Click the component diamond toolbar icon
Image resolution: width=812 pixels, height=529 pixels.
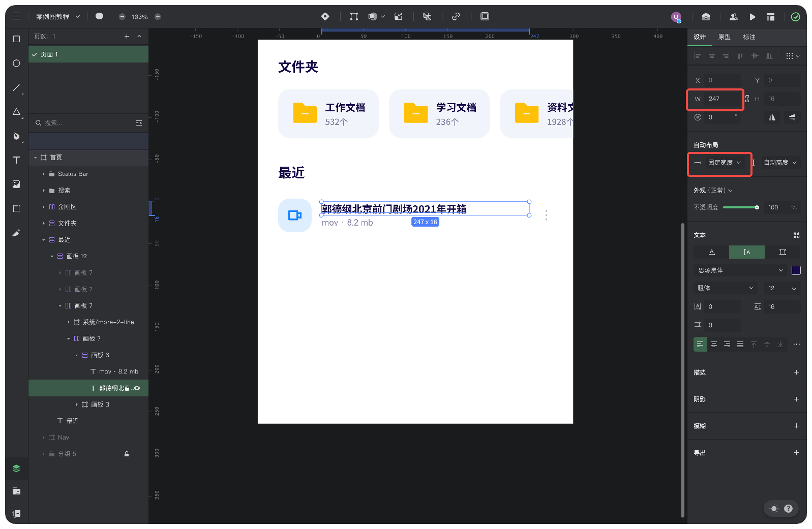pos(325,16)
